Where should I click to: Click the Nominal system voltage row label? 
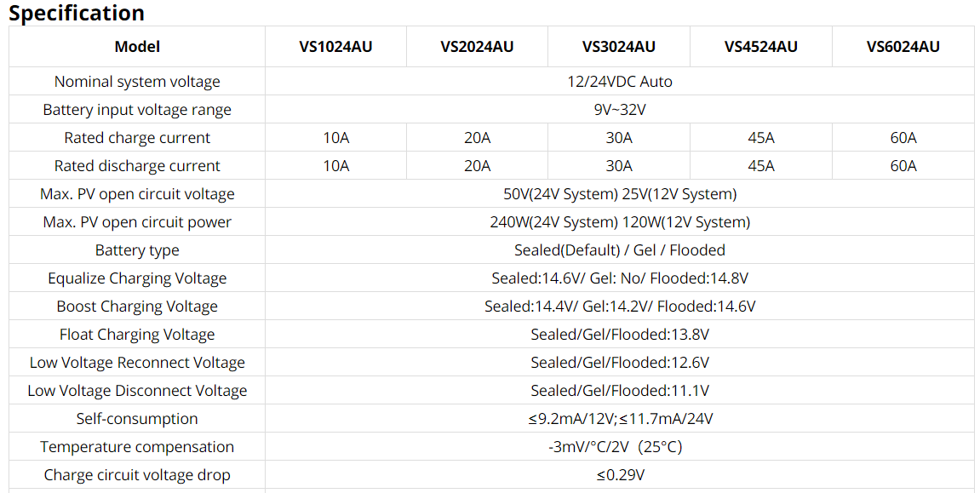pos(137,82)
